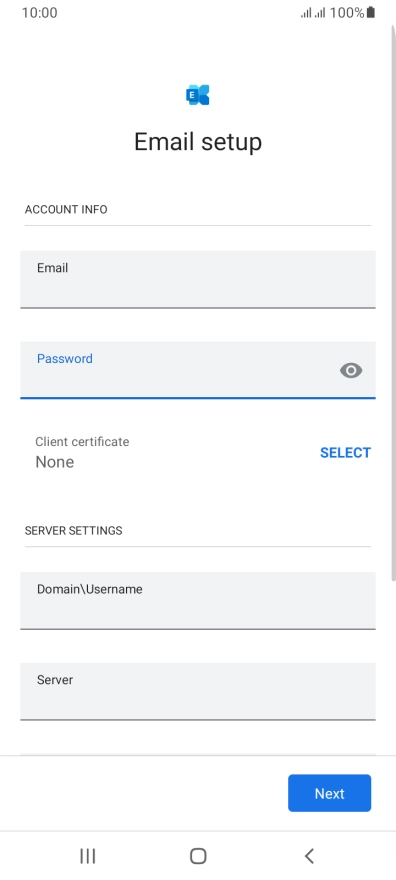This screenshot has height=880, width=396.
Task: Tap the Email setup title
Action: click(x=198, y=142)
